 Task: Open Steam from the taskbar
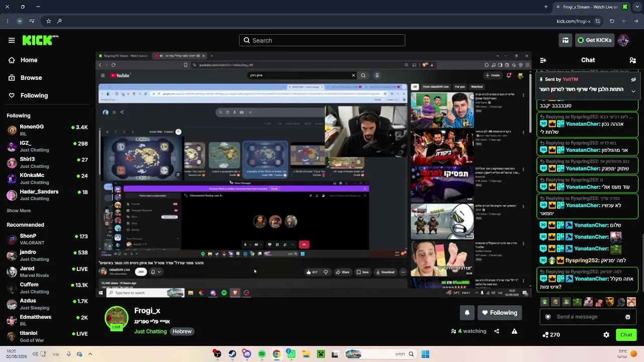pos(232,354)
